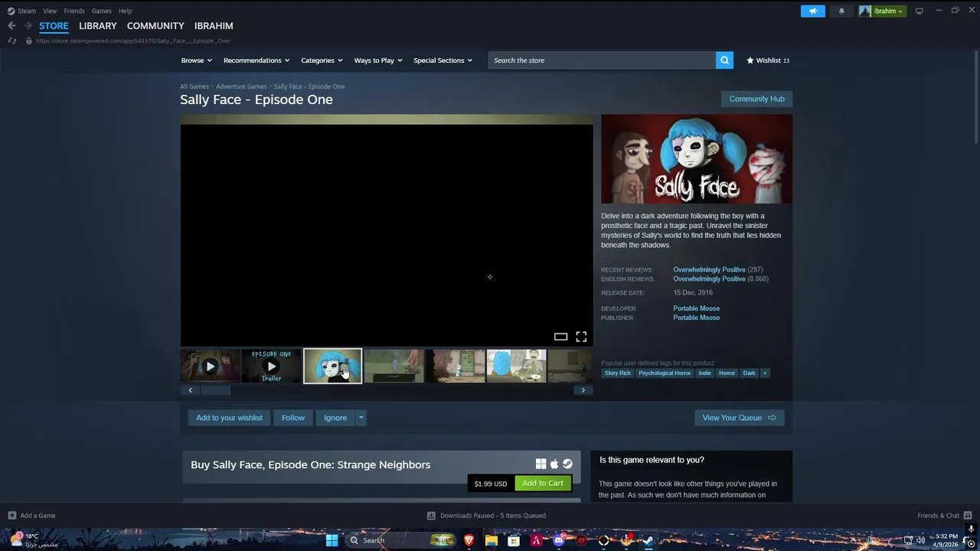This screenshot has height=551, width=980.
Task: Open the Downloads Paused status
Action: pos(486,515)
